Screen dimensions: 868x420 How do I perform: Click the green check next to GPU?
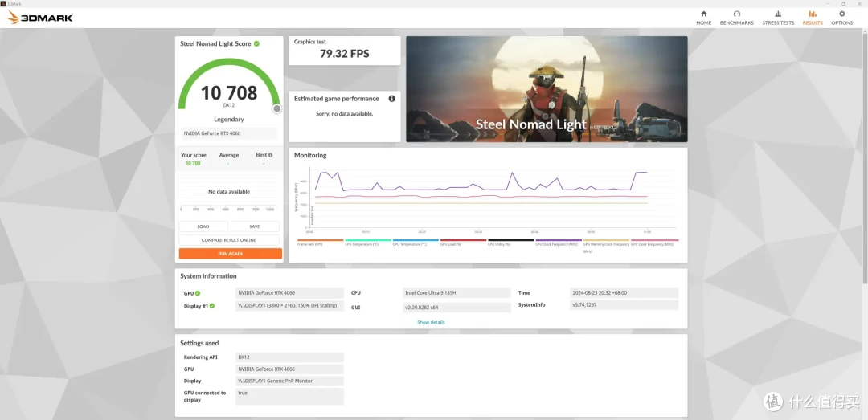pos(198,293)
